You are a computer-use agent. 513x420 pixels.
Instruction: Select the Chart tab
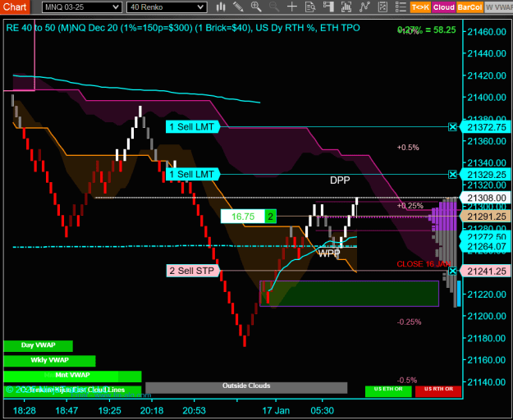point(15,7)
